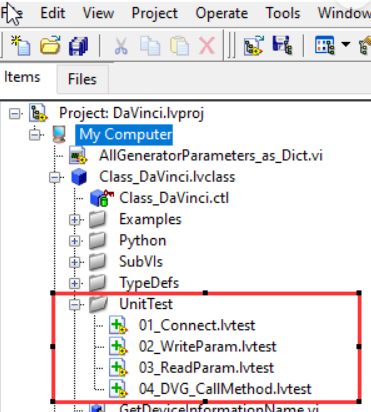The image size is (371, 412).
Task: Click the AllGeneratorParameters_as_Dict.vi icon
Action: 78,156
